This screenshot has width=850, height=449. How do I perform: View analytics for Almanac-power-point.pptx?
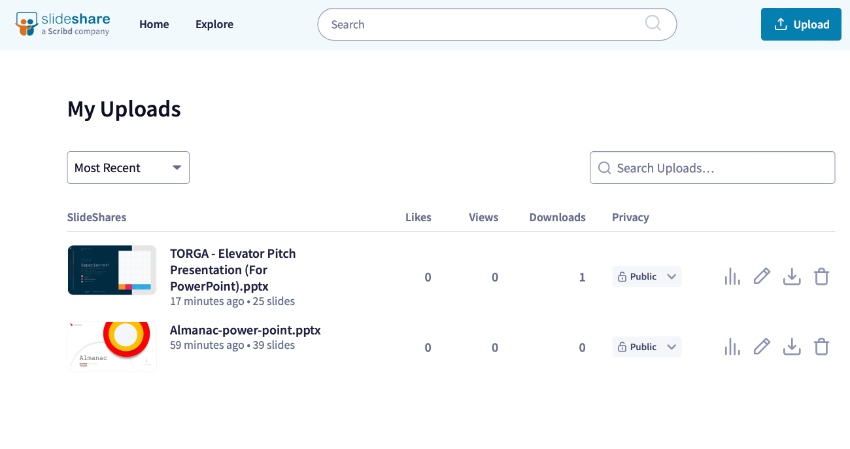coord(732,347)
